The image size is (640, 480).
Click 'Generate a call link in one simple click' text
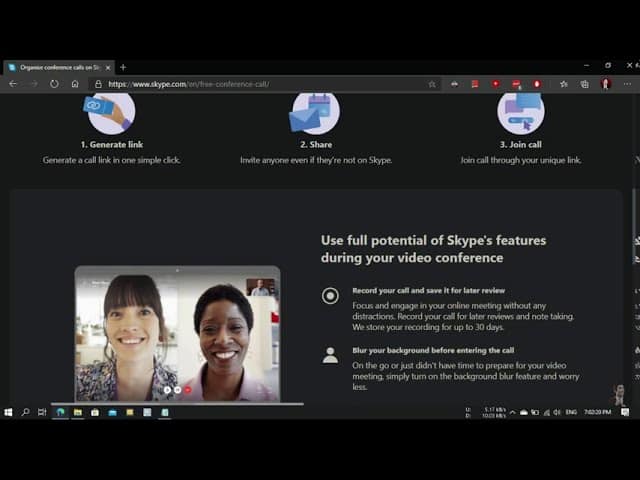click(x=111, y=160)
